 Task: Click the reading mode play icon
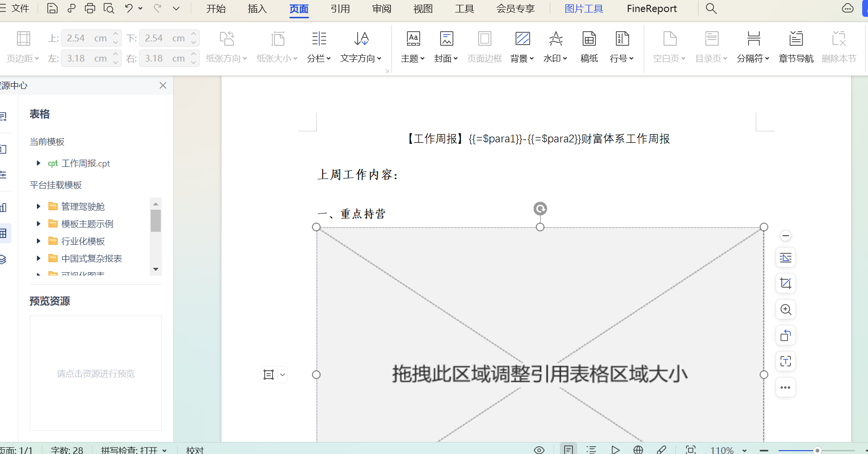pyautogui.click(x=615, y=450)
